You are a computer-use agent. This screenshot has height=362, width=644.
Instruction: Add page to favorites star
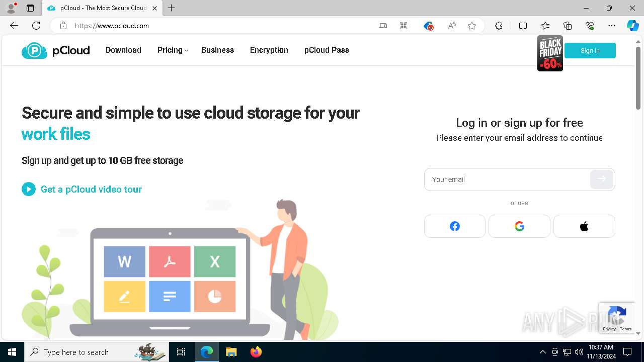[x=472, y=26]
